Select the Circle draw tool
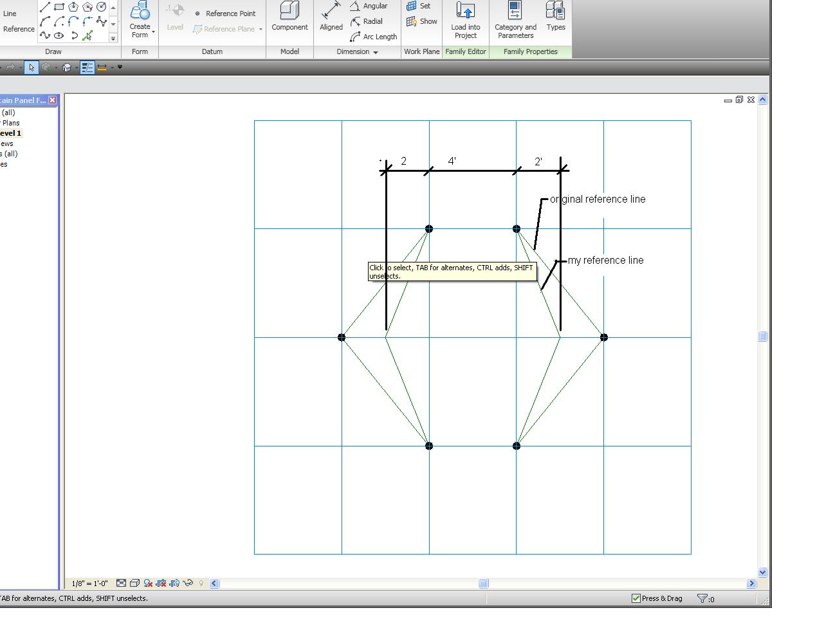 tap(102, 7)
